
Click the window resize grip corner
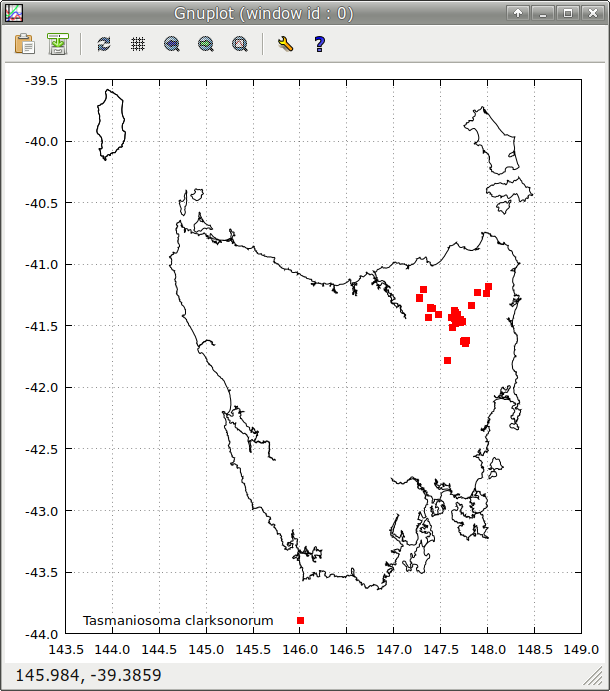pos(595,677)
